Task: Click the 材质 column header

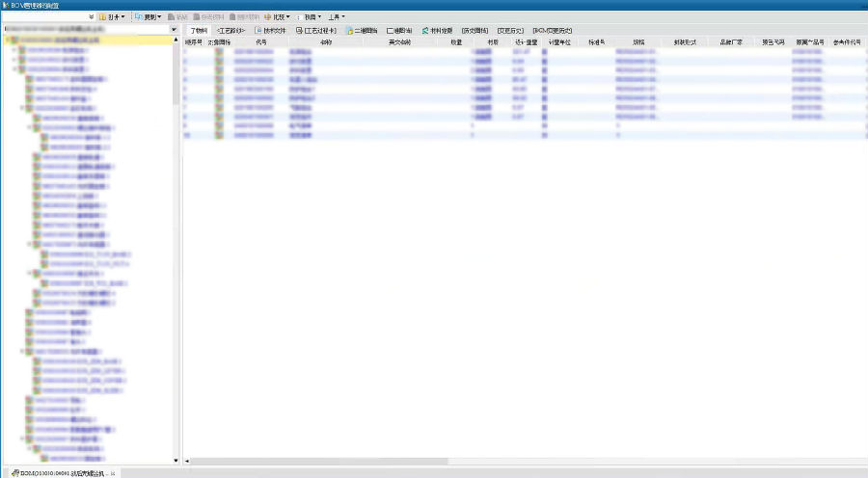Action: coord(493,42)
